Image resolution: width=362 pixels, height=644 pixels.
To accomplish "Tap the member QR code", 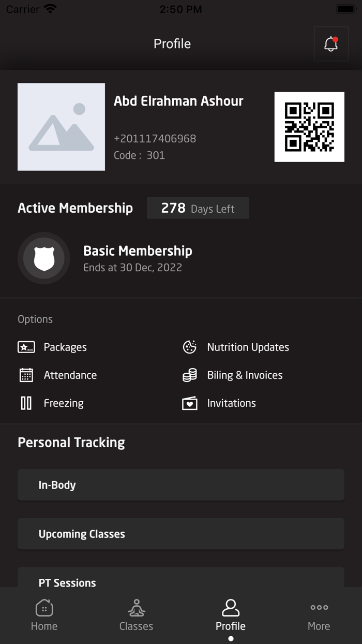I will point(309,127).
